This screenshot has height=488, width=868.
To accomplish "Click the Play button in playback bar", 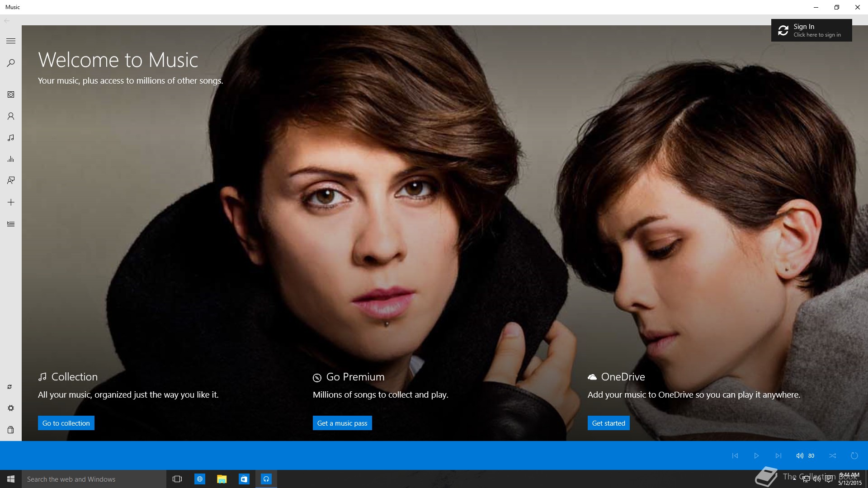I will 756,455.
